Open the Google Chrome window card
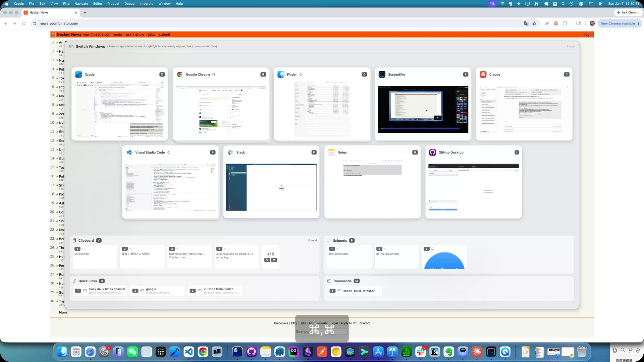 pyautogui.click(x=221, y=104)
